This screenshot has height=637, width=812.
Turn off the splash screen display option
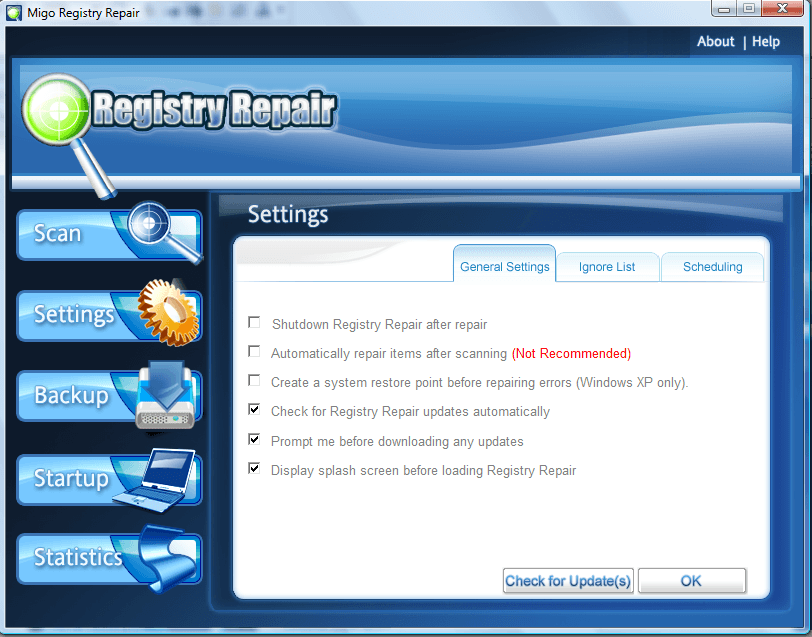point(254,468)
